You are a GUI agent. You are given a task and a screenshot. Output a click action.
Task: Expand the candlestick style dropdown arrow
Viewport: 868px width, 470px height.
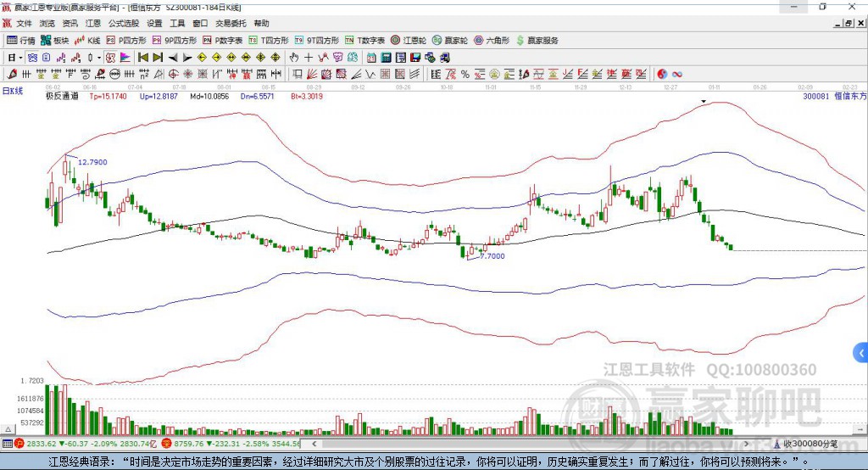99,58
